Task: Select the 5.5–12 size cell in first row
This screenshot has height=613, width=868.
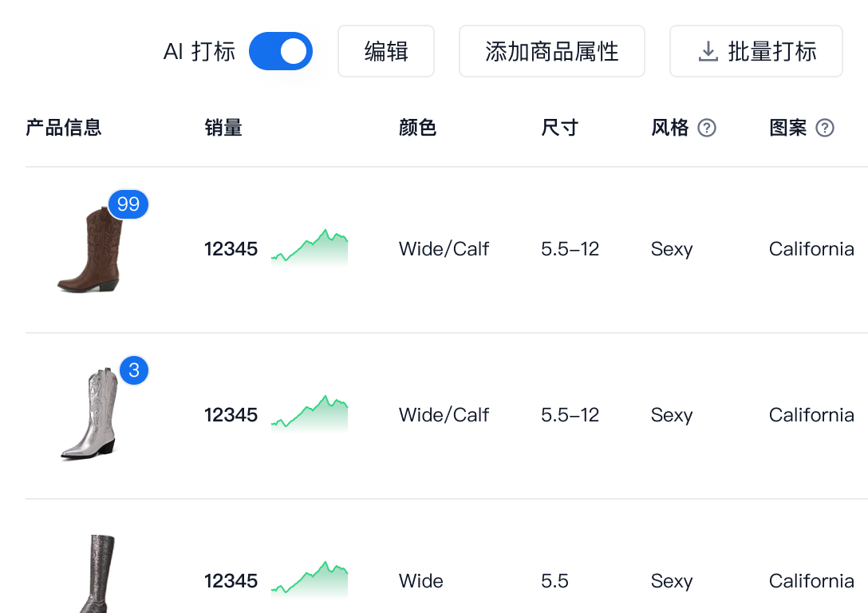Action: (x=570, y=249)
